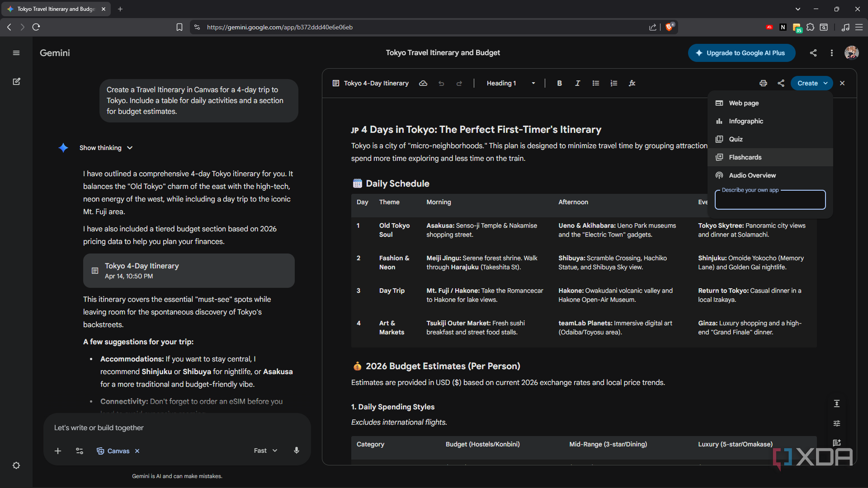
Task: Apply bulleted list formatting
Action: [x=596, y=83]
